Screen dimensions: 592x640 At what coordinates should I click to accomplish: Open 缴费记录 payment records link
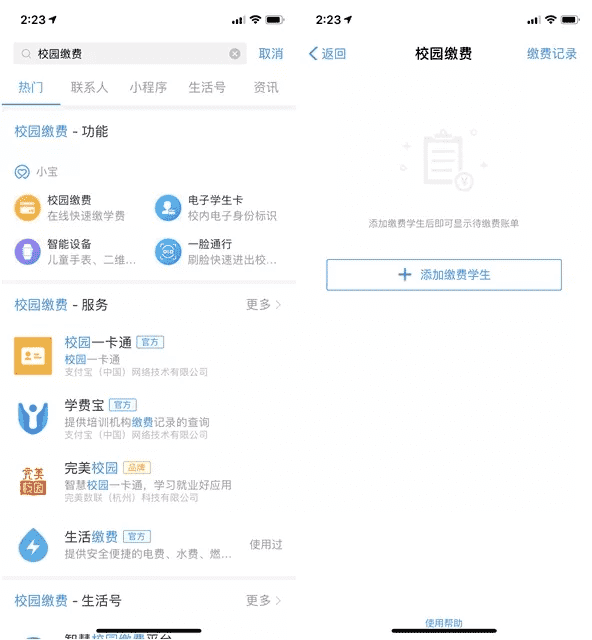tap(552, 53)
